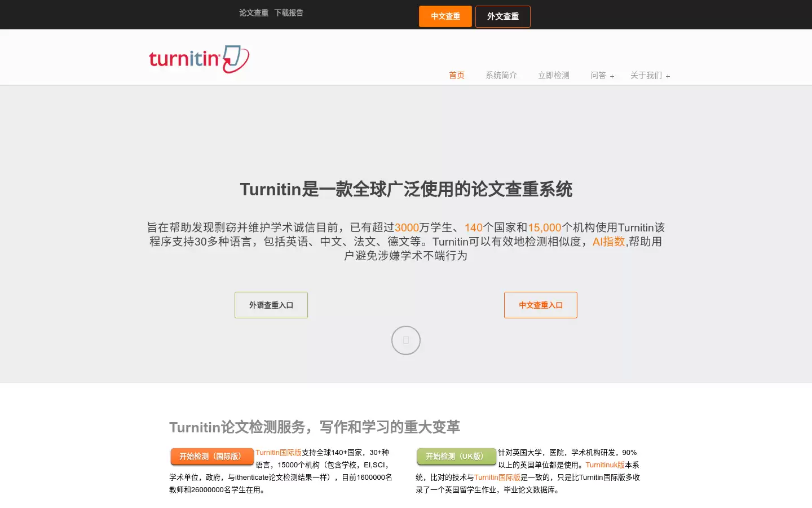Select the 系统简介 menu item
The width and height of the screenshot is (812, 508).
501,75
